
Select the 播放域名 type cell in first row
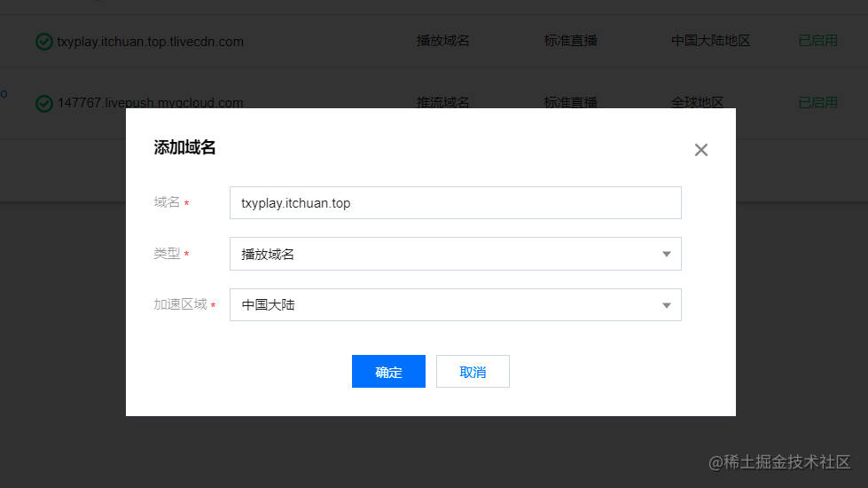click(x=442, y=41)
